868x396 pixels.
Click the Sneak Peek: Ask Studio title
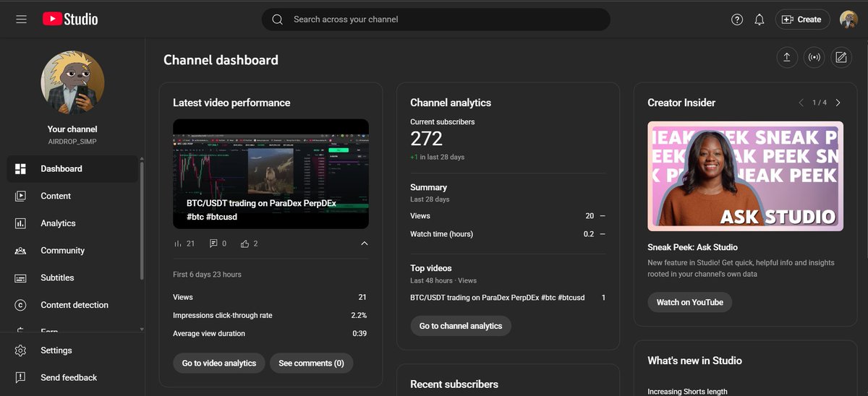pyautogui.click(x=692, y=247)
